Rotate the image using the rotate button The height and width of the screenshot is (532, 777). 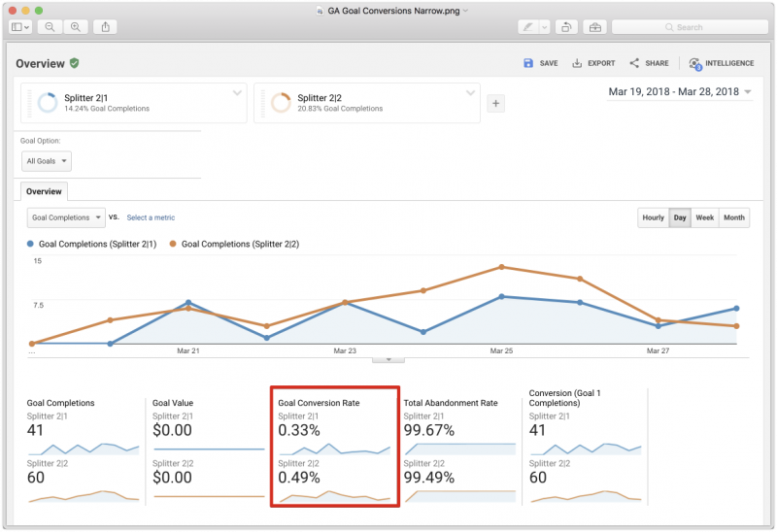566,27
